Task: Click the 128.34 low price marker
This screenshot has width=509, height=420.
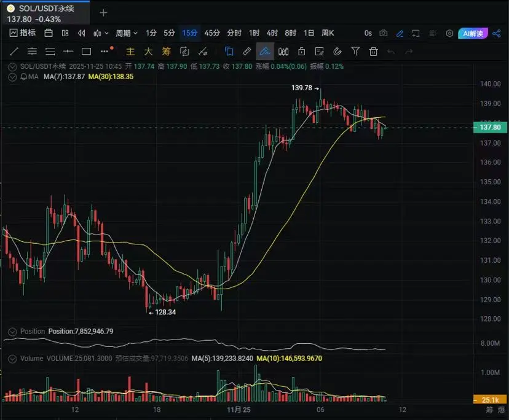Action: [162, 312]
